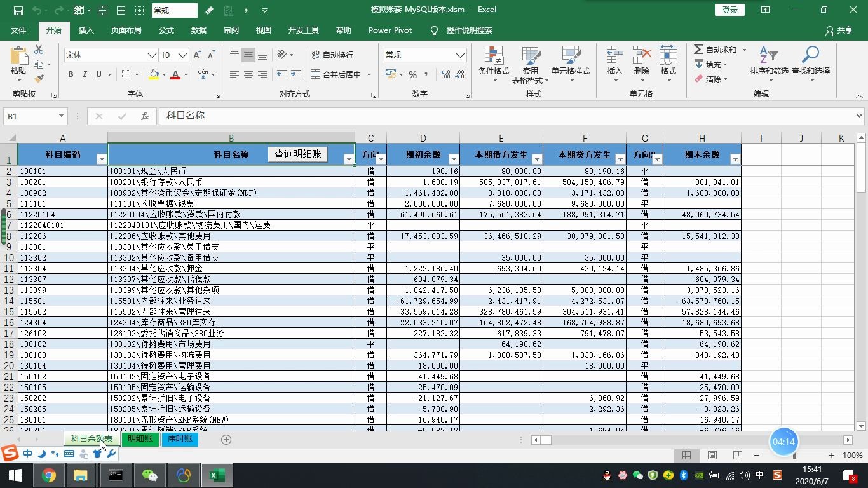Screen dimensions: 868x488
Task: Expand the Name Box dropdown
Action: (61, 116)
